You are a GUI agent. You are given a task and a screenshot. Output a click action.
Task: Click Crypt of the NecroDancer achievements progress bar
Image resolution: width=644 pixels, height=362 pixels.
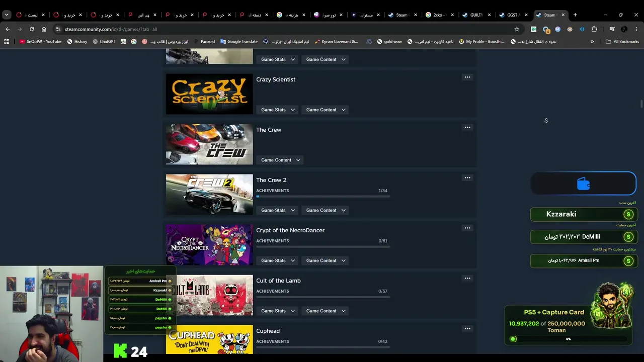point(323,246)
